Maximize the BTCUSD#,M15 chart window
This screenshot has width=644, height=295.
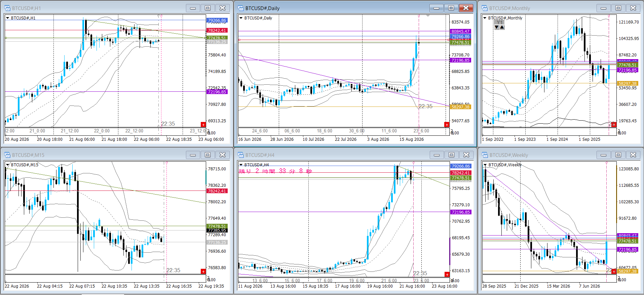click(x=208, y=155)
